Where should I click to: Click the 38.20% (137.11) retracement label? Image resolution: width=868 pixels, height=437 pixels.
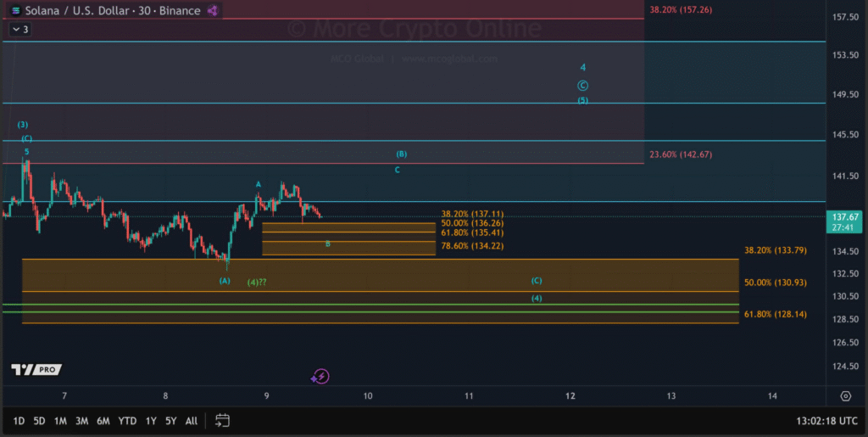pos(472,214)
